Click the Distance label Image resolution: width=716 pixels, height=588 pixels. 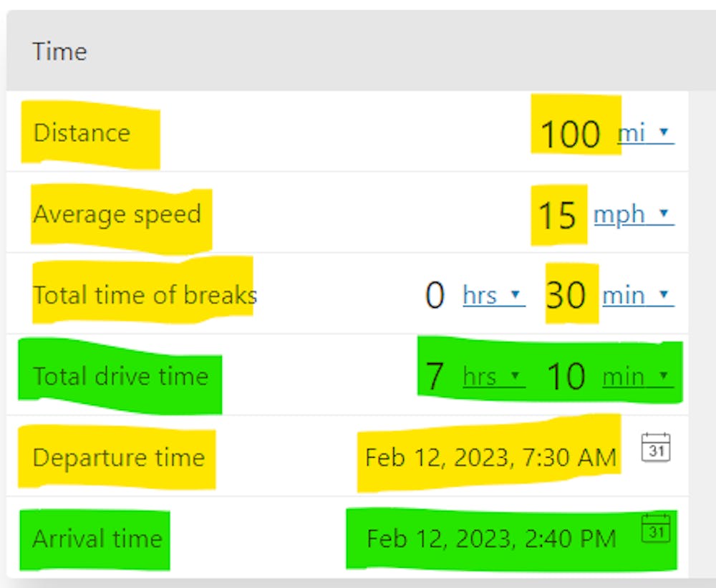pos(82,133)
